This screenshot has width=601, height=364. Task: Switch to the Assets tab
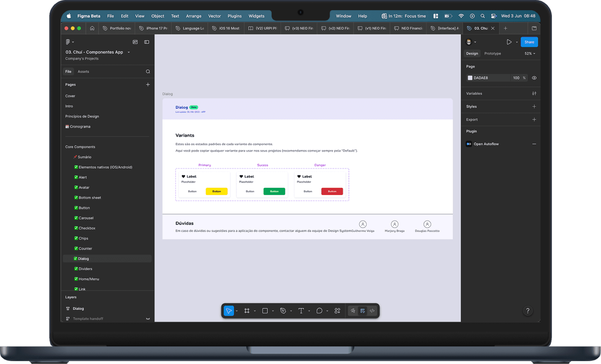[83, 71]
